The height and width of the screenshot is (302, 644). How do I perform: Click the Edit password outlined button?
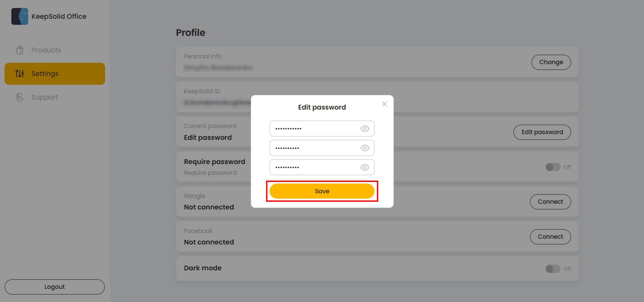tap(542, 132)
